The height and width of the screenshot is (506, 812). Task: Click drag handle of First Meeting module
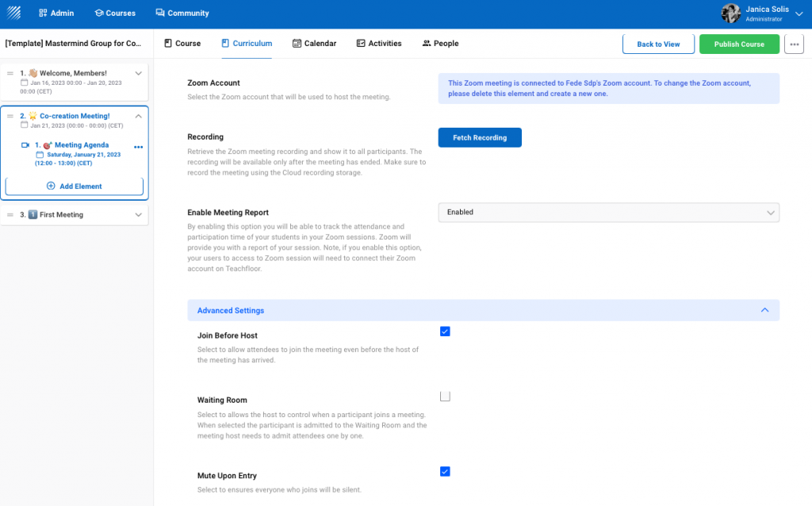(x=10, y=215)
